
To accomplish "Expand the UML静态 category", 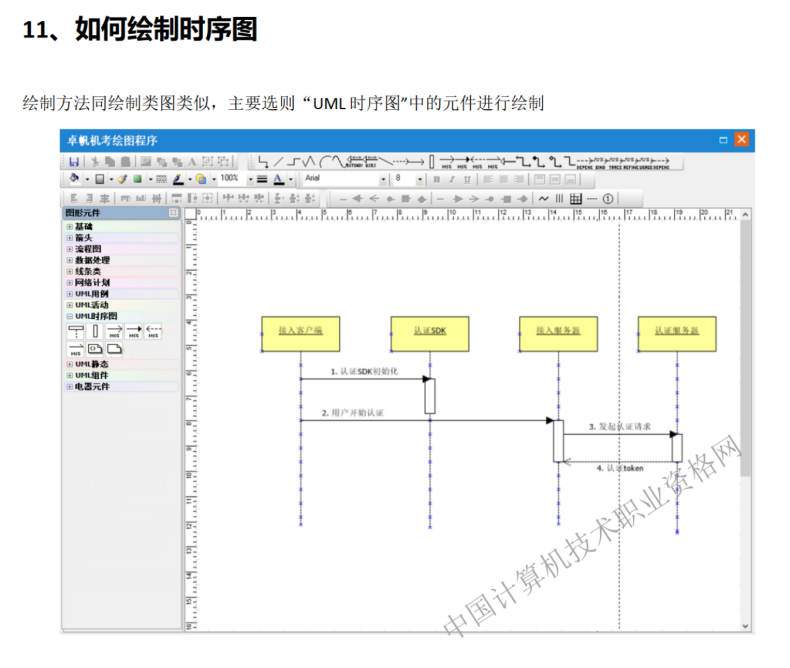I will [x=70, y=364].
